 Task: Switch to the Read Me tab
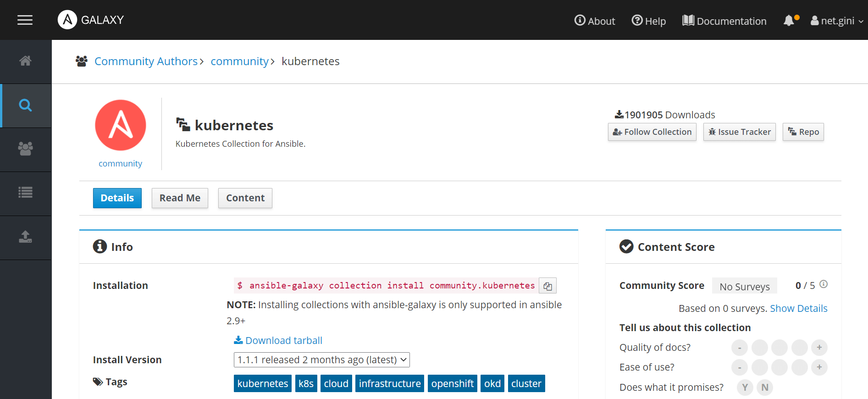pos(180,198)
